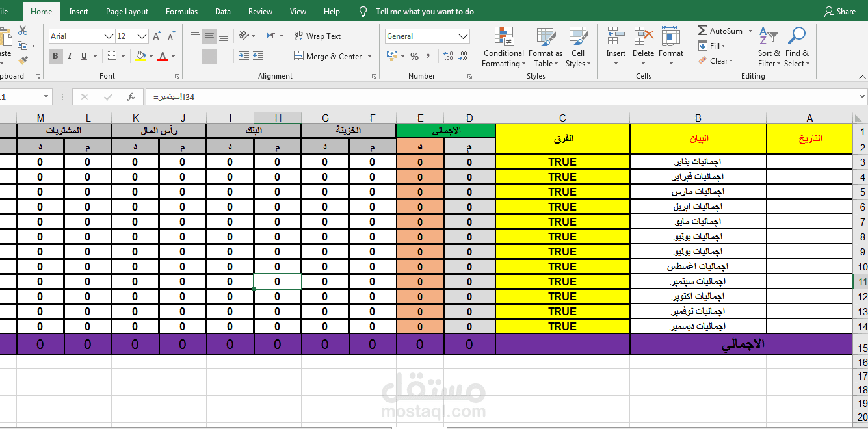Viewport: 868px width, 429px height.
Task: Expand the Fill dropdown
Action: pyautogui.click(x=722, y=45)
